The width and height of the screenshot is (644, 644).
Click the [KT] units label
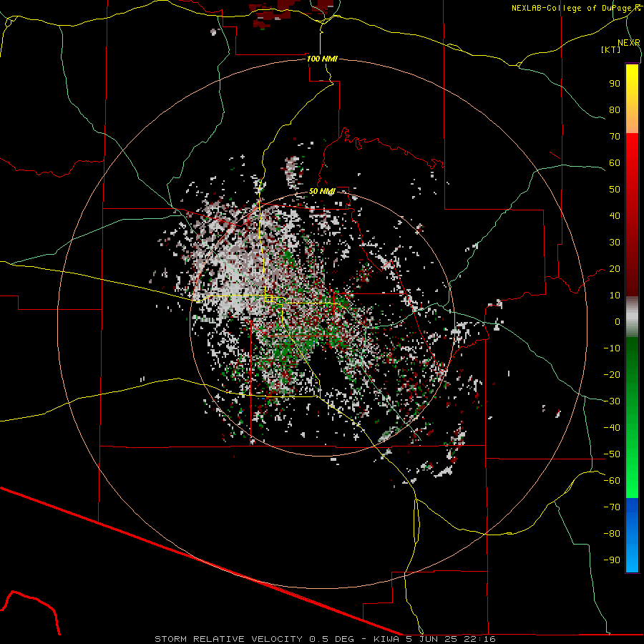(610, 49)
